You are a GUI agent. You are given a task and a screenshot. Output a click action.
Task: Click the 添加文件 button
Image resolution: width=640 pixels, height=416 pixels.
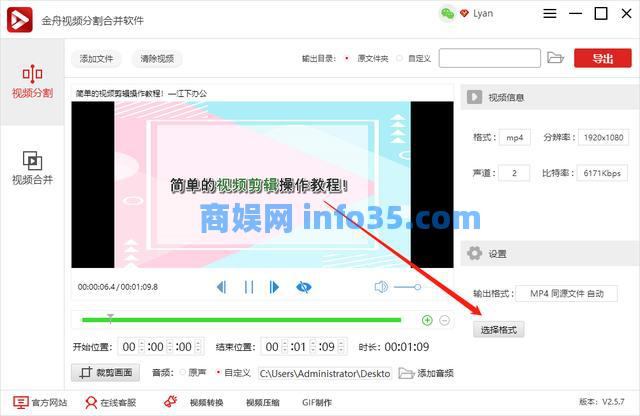pos(97,58)
